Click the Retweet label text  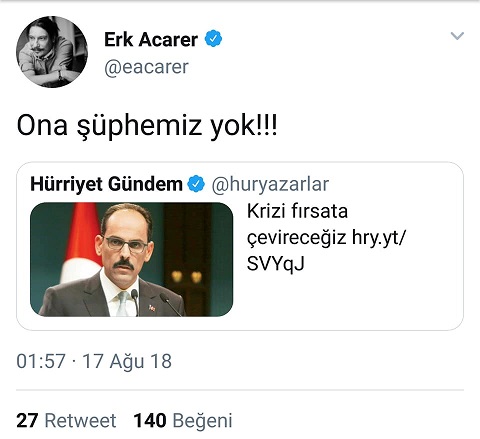(80, 420)
